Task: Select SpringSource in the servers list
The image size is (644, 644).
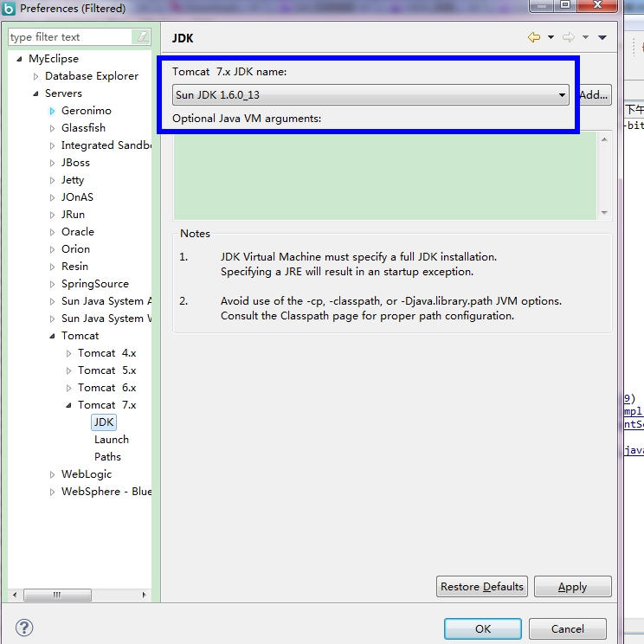Action: click(95, 283)
